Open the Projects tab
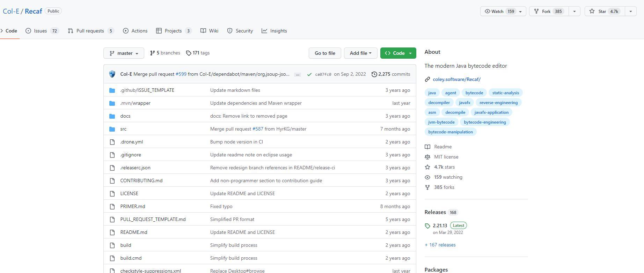 point(174,31)
